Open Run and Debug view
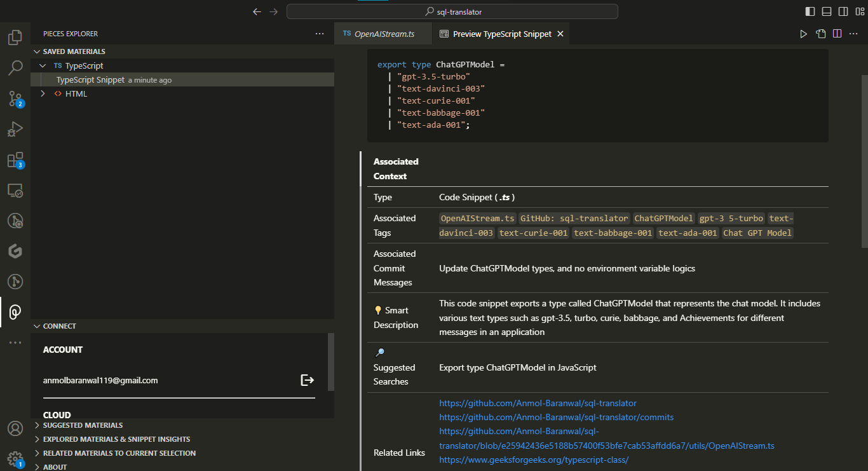This screenshot has width=868, height=471. 15,129
